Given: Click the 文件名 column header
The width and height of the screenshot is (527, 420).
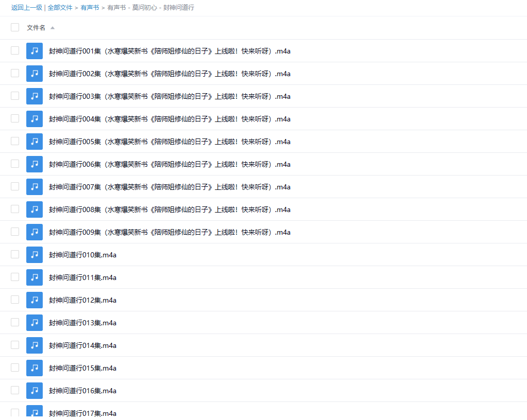Looking at the screenshot, I should point(36,28).
